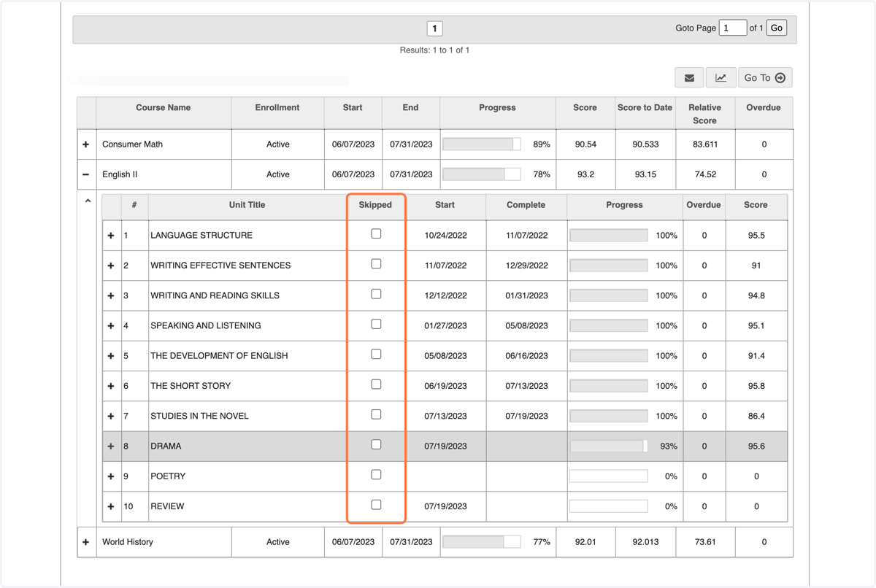This screenshot has width=876, height=588.
Task: Click Consumer Math progress bar at 89%
Action: point(482,144)
